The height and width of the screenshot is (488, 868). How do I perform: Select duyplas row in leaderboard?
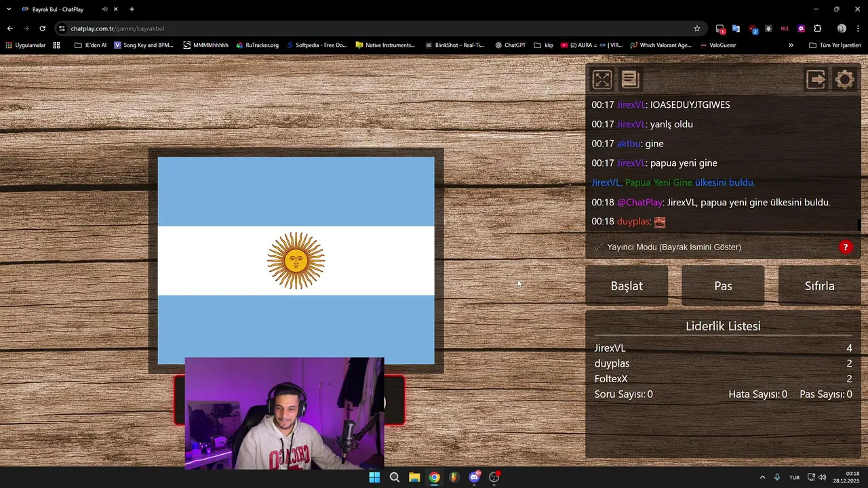[723, 363]
